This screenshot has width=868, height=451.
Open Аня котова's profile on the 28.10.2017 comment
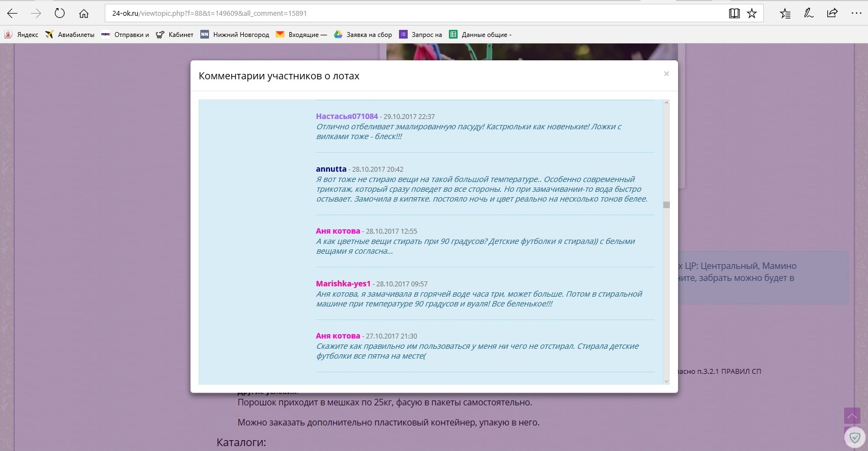click(x=338, y=231)
